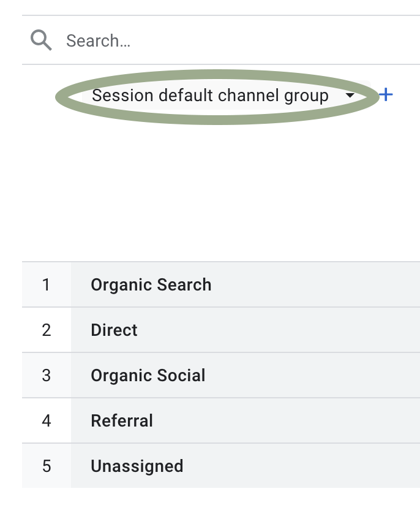Click the magnifying glass search icon
Viewport: 420px width, 505px height.
coord(41,40)
